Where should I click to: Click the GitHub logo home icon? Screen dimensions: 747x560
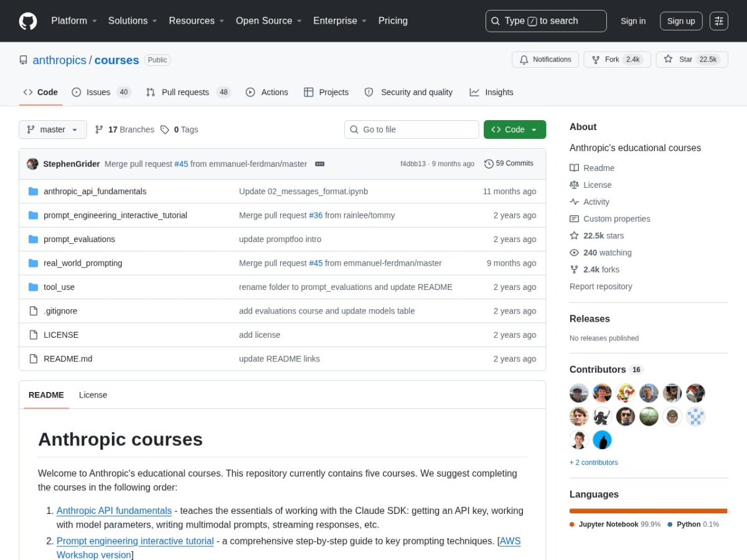coord(28,21)
